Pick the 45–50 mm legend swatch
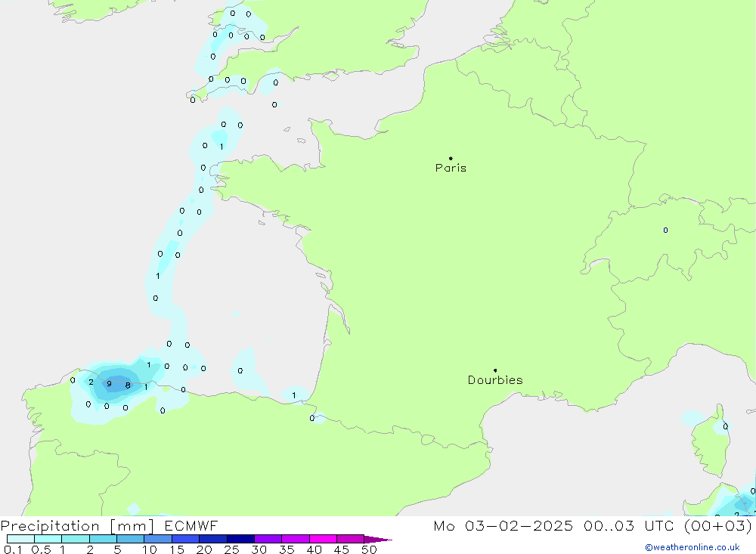Image resolution: width=756 pixels, height=554 pixels. 351,539
